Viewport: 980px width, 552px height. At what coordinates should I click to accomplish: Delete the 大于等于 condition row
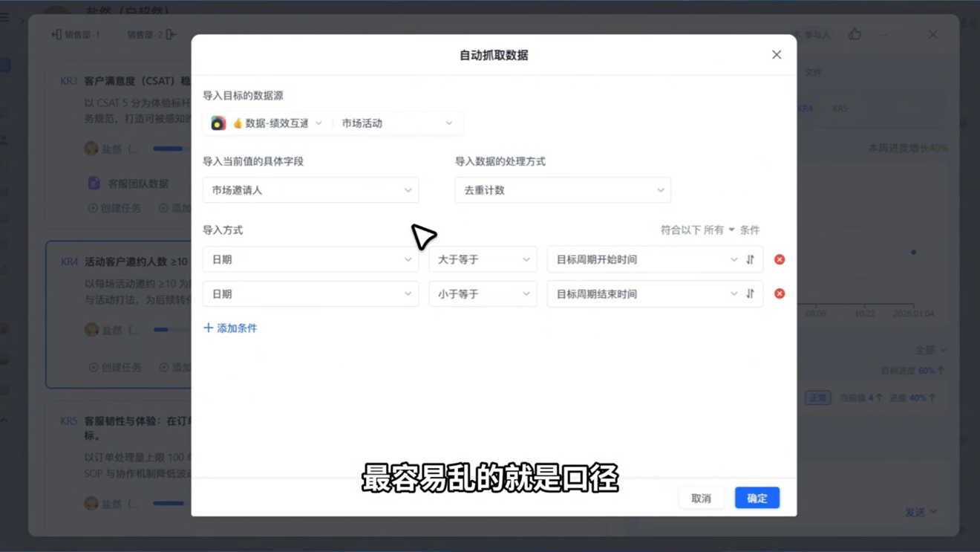click(x=780, y=259)
